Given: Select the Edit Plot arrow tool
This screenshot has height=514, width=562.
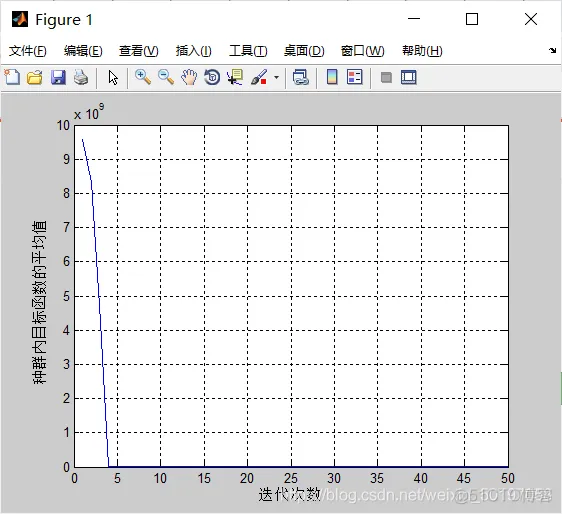Looking at the screenshot, I should click(x=113, y=77).
